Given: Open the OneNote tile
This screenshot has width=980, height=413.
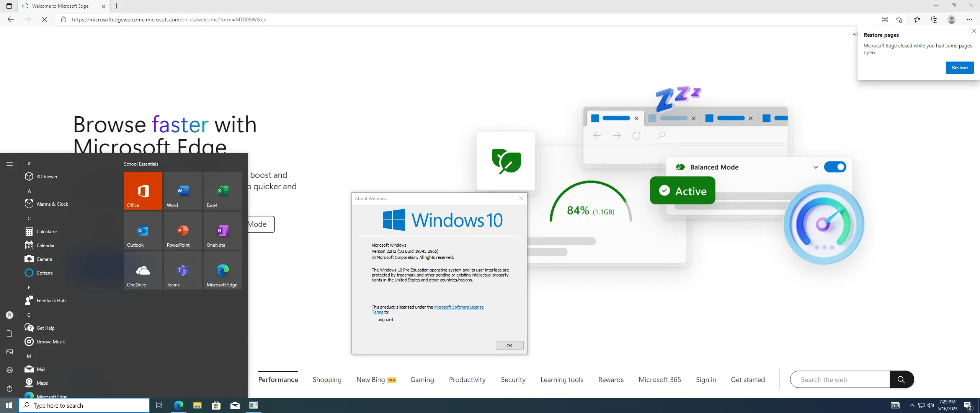Looking at the screenshot, I should (222, 231).
